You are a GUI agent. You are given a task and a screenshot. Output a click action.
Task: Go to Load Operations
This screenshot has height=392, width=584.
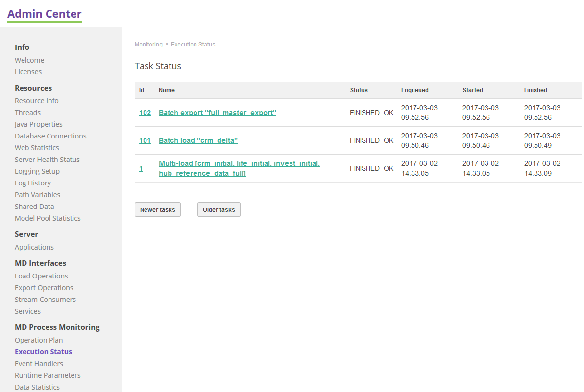[x=41, y=276]
